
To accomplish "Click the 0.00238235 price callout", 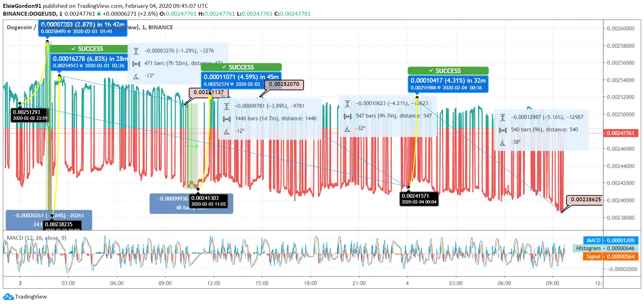I will click(62, 226).
